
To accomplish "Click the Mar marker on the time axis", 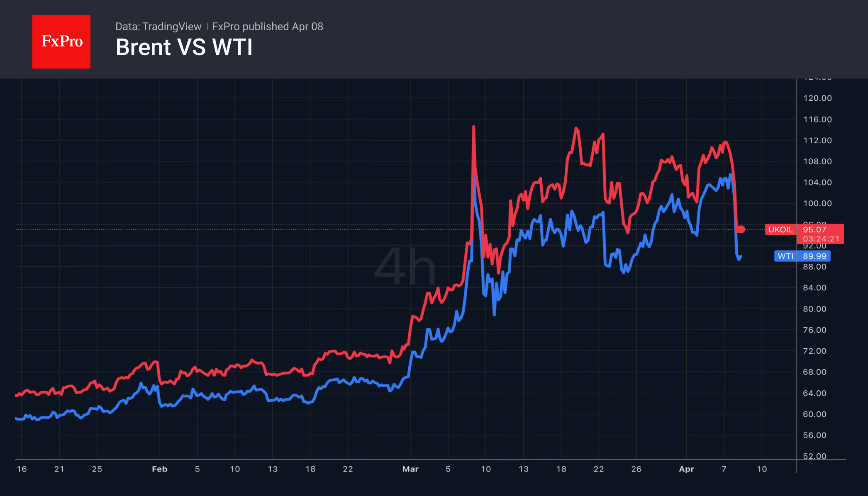I will pos(410,469).
